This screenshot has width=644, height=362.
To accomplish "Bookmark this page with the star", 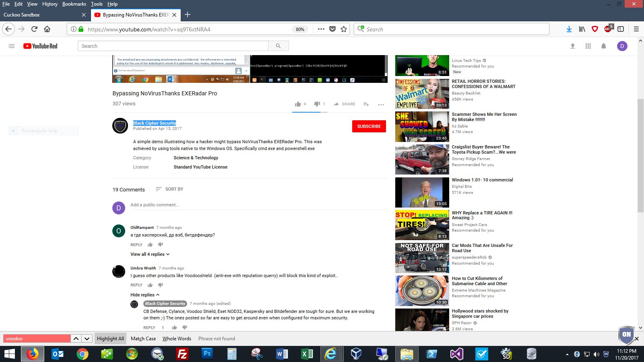I will click(344, 29).
